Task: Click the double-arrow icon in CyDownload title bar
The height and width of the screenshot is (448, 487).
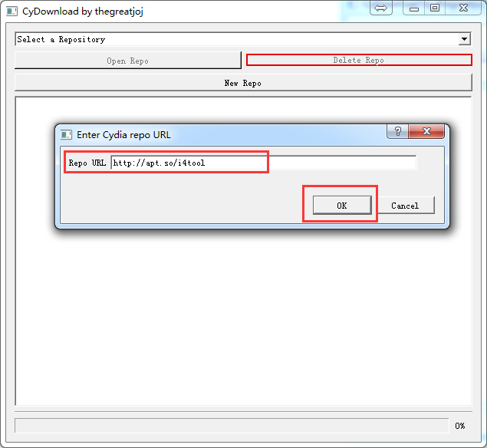Action: [x=380, y=8]
